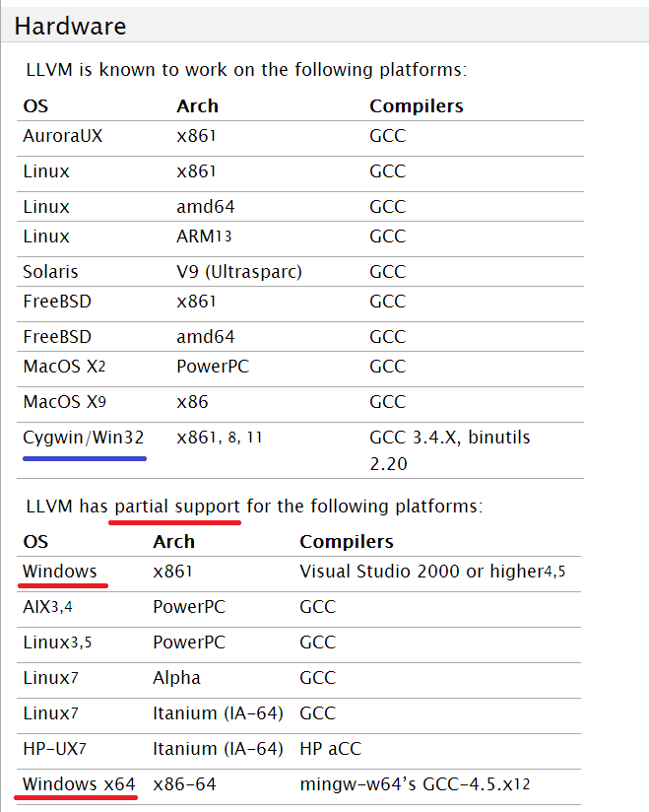Click the V9 (Ultrasparc) architecture cell
The image size is (649, 812).
coord(239,272)
